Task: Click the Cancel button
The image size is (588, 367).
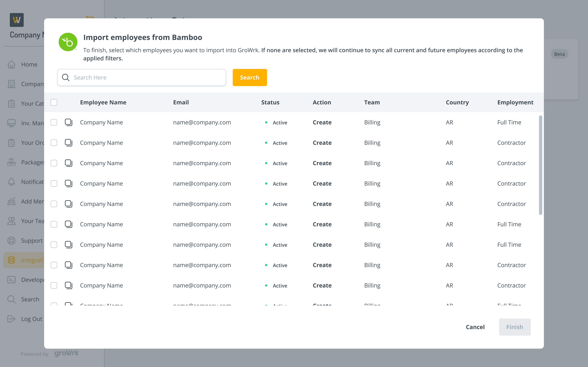Action: coord(475,327)
